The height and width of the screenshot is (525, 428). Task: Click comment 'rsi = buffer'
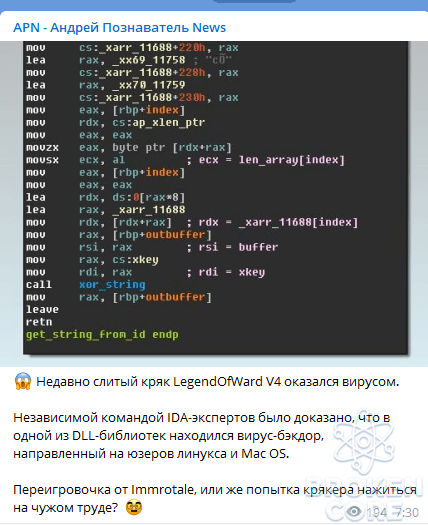pos(238,247)
